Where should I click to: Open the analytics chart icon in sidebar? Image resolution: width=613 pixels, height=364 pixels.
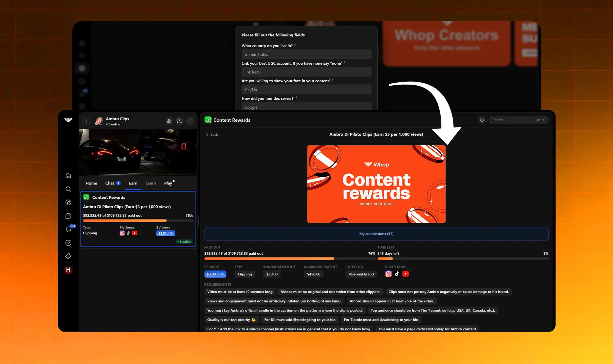point(68,243)
